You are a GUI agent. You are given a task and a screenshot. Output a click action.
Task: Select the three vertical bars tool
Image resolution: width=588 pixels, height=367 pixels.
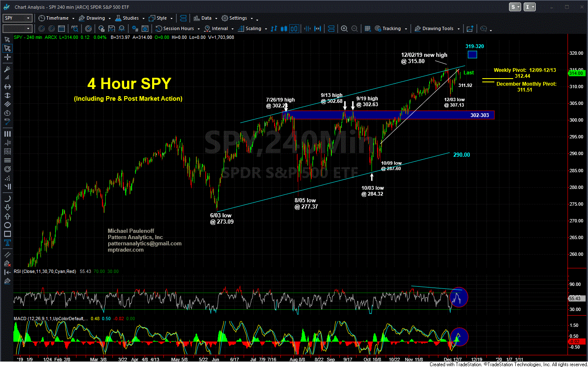[x=7, y=134]
